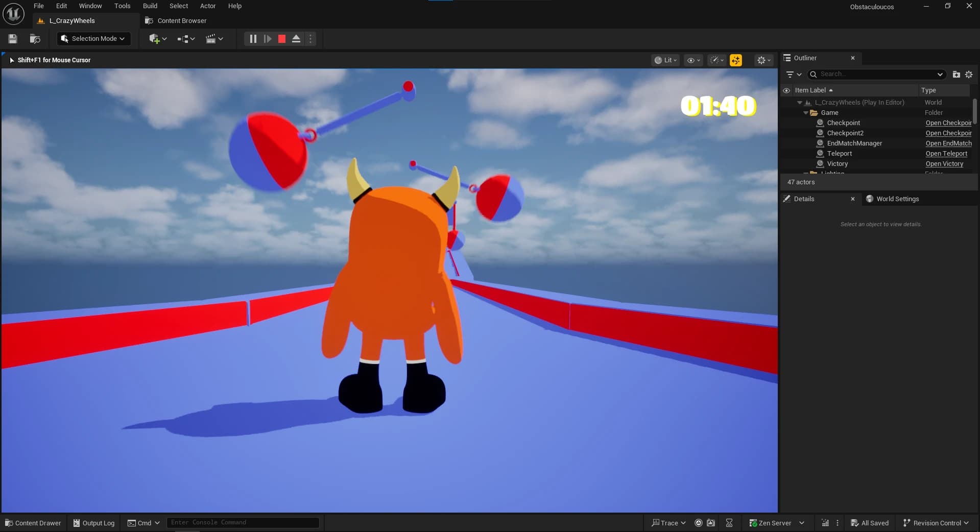Open the quick add actor menu
The width and height of the screenshot is (980, 532).
[x=157, y=39]
